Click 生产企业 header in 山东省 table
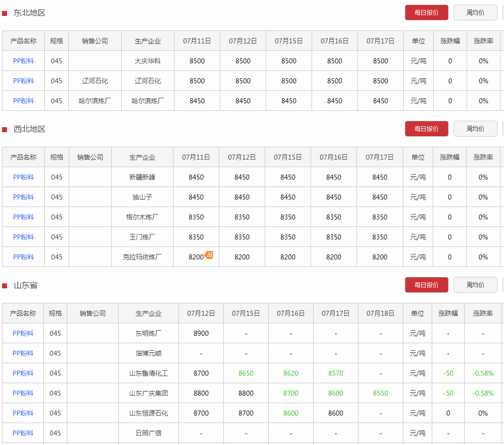Viewport: 504px width, 445px height. [x=149, y=313]
